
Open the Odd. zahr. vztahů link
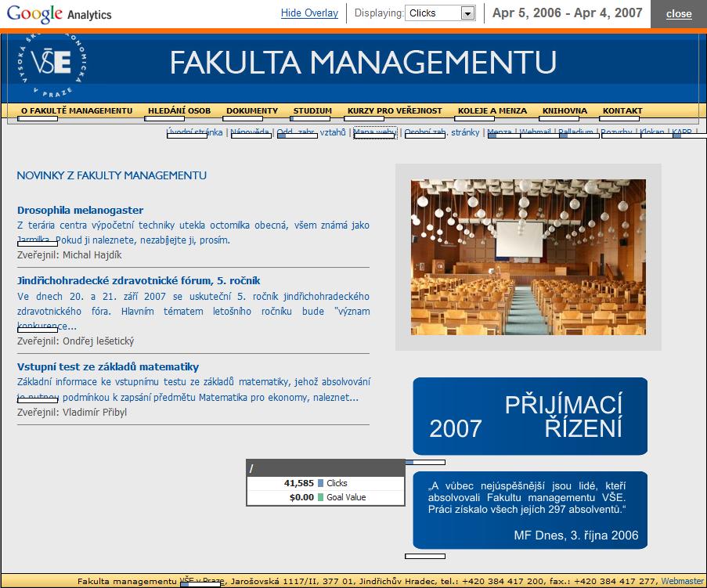pos(311,132)
